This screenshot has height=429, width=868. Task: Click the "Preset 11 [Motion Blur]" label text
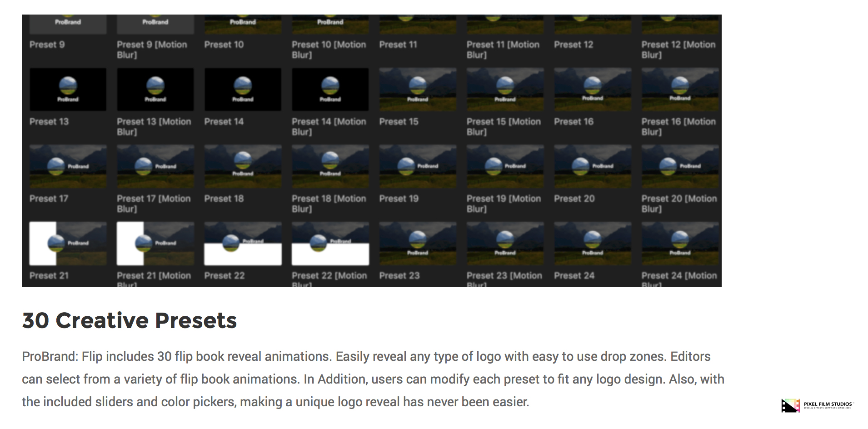tap(503, 50)
